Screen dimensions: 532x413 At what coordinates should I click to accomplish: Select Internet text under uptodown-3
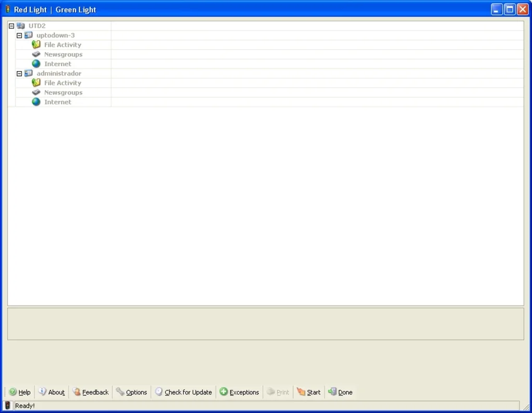[58, 64]
